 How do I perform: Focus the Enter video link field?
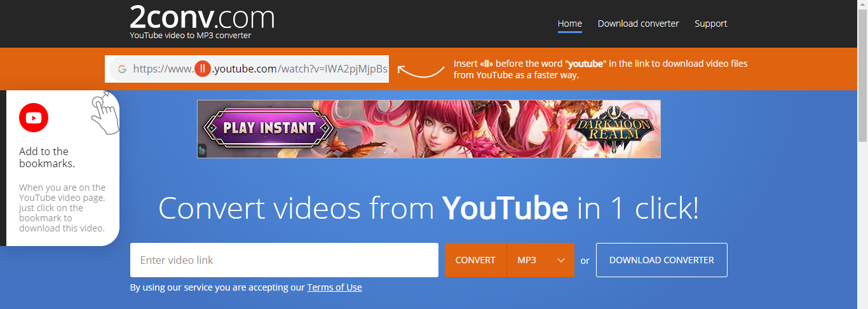click(x=284, y=260)
